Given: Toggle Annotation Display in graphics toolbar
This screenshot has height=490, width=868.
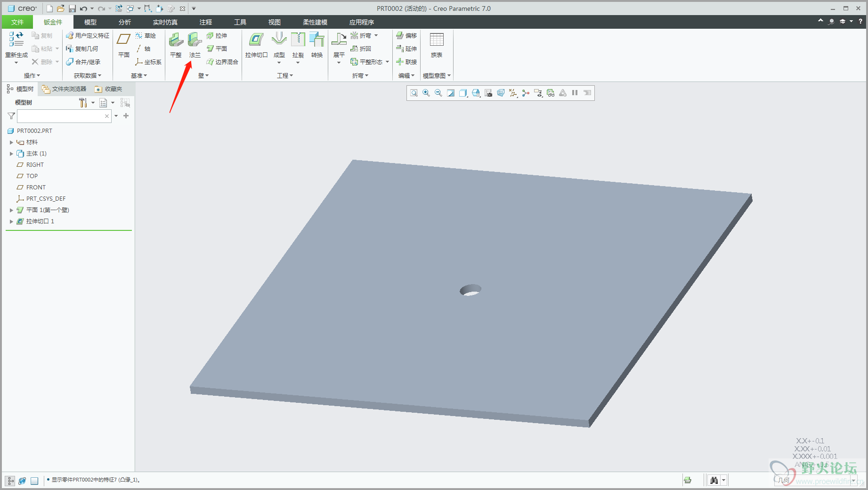Looking at the screenshot, I should (538, 93).
